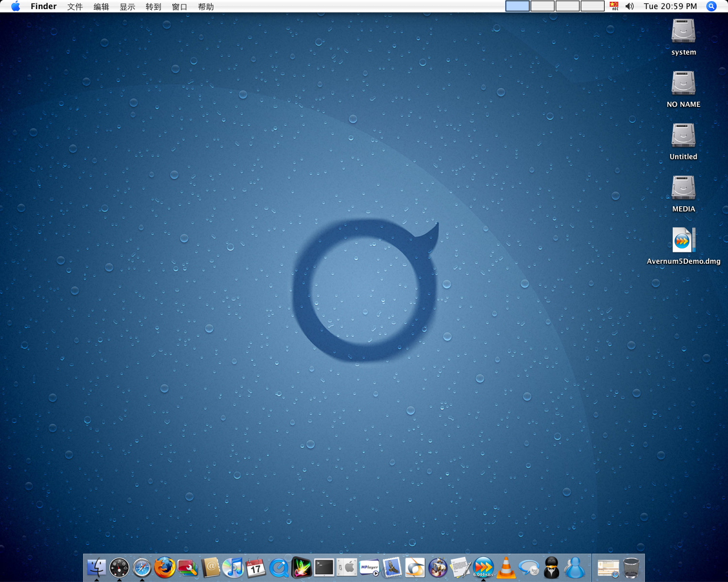728x582 pixels.
Task: Open System Preferences in the Dock
Action: pyautogui.click(x=347, y=567)
